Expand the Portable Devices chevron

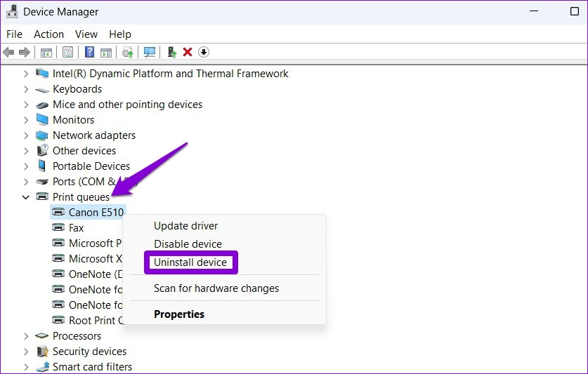pos(26,166)
